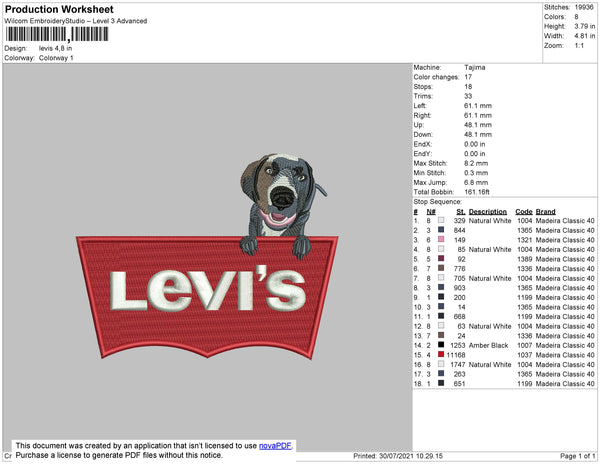Select the Zoom value 1:1
This screenshot has height=464, width=600.
coord(579,46)
